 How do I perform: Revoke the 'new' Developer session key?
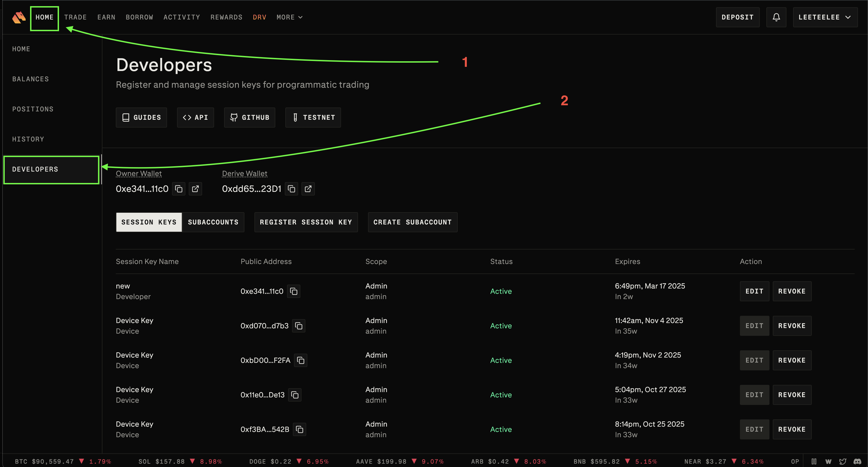point(791,291)
